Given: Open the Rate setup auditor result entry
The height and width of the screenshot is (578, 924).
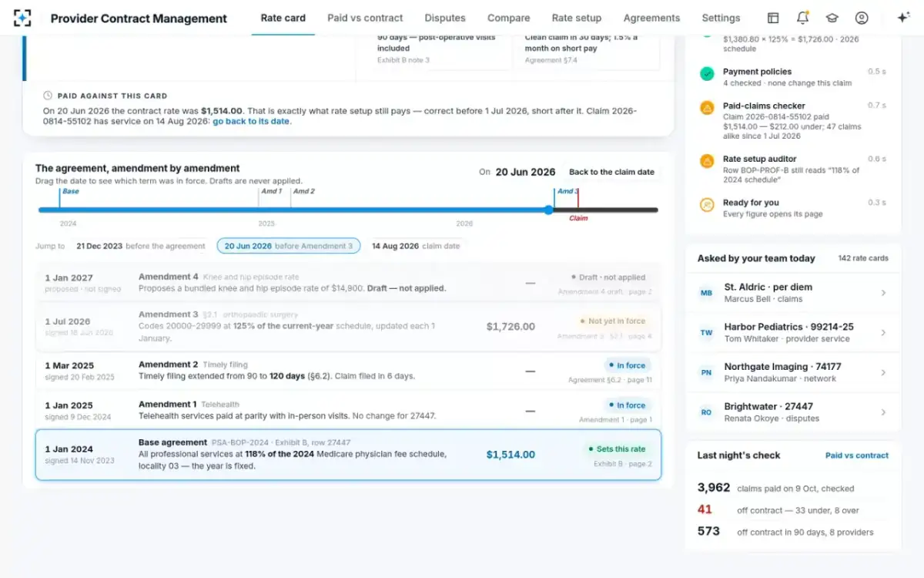Looking at the screenshot, I should (x=792, y=170).
